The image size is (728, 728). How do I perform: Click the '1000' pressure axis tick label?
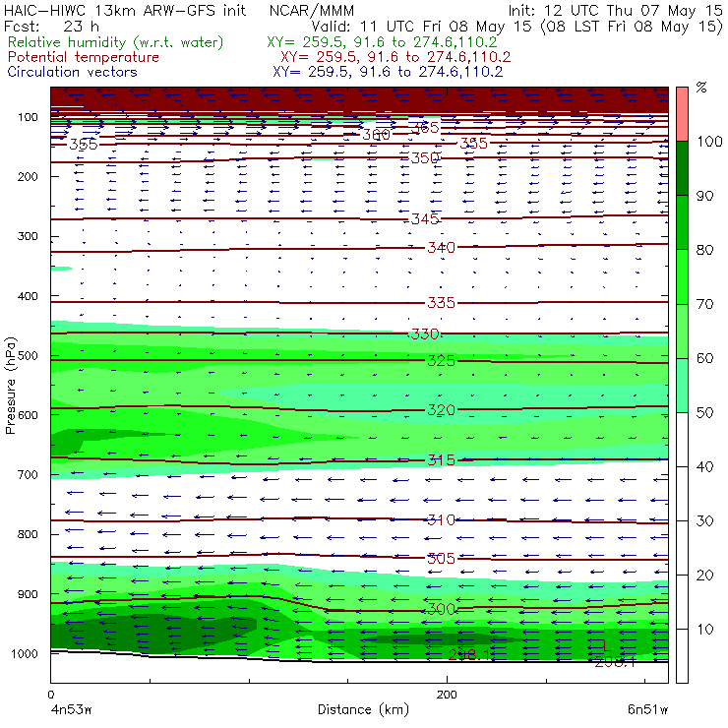25,653
